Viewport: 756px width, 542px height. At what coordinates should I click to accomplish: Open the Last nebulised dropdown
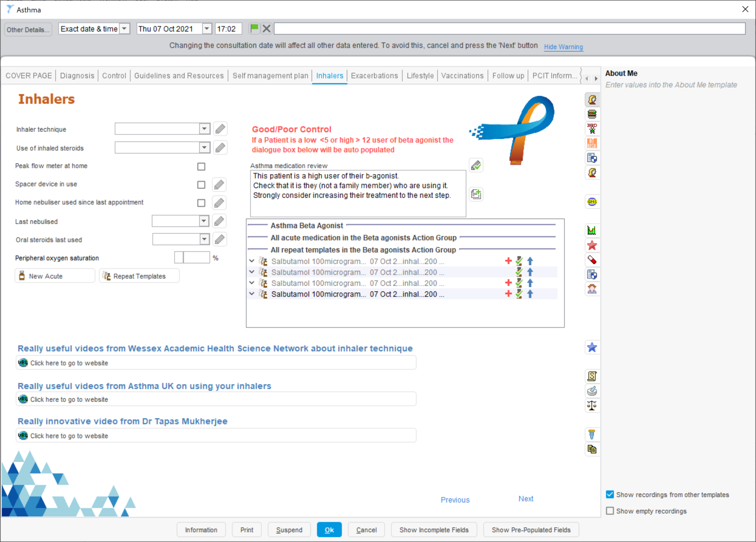point(203,221)
